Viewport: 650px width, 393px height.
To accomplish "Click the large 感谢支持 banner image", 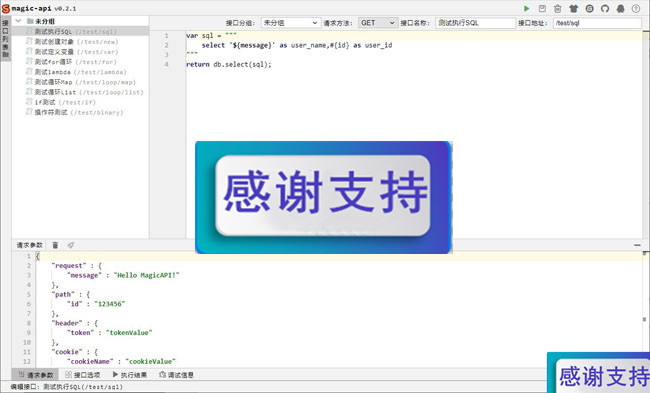I will [323, 197].
